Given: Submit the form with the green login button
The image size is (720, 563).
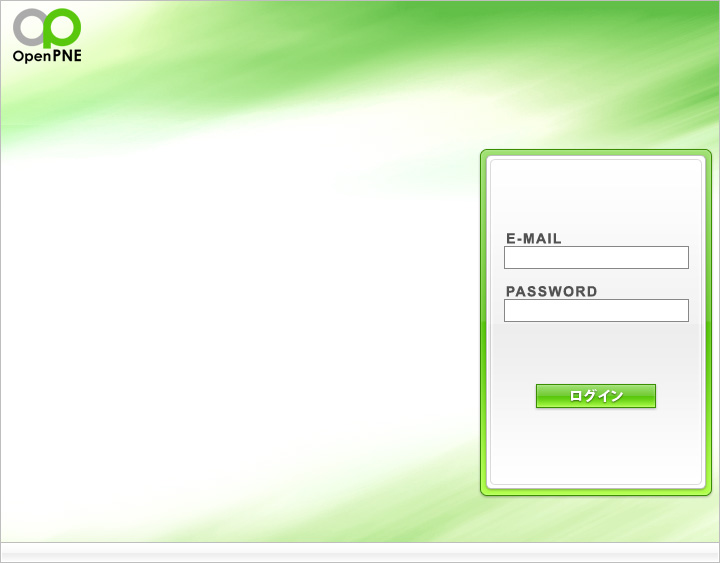Looking at the screenshot, I should 596,396.
